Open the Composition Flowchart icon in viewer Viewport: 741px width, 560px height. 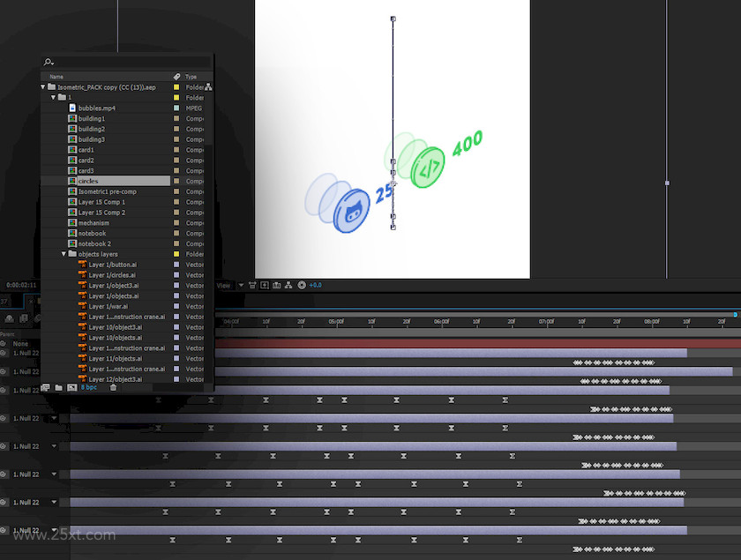[x=288, y=285]
